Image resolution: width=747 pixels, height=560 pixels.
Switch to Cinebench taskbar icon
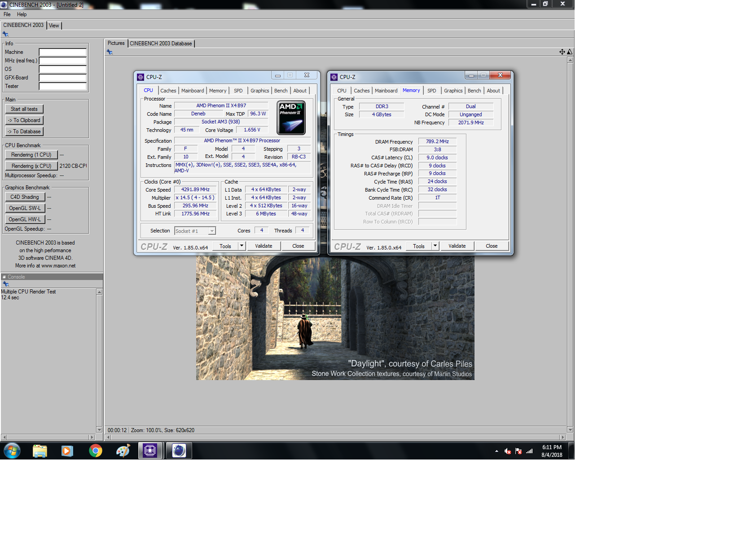[179, 451]
